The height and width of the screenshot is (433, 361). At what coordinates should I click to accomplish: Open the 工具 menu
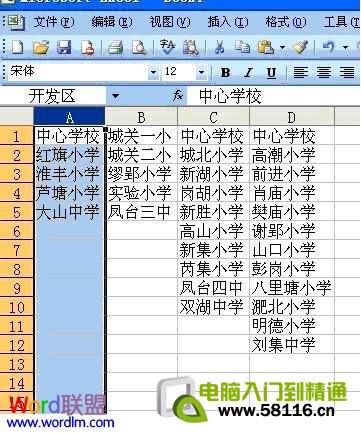click(342, 22)
